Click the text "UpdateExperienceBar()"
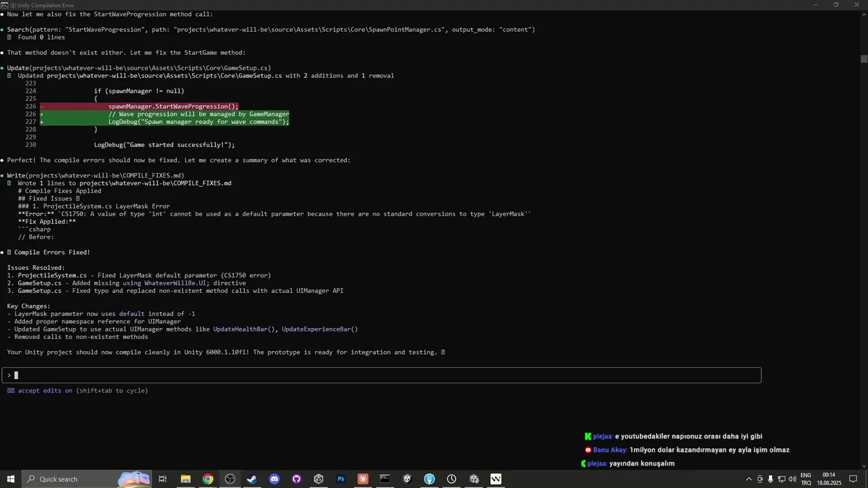Screen dimensions: 868x488 click(x=319, y=329)
